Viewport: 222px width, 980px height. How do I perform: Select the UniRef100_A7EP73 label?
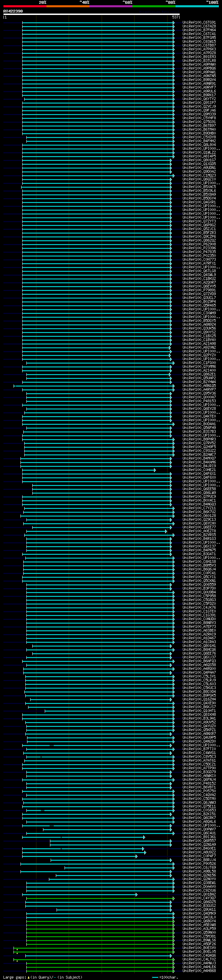pos(199,627)
